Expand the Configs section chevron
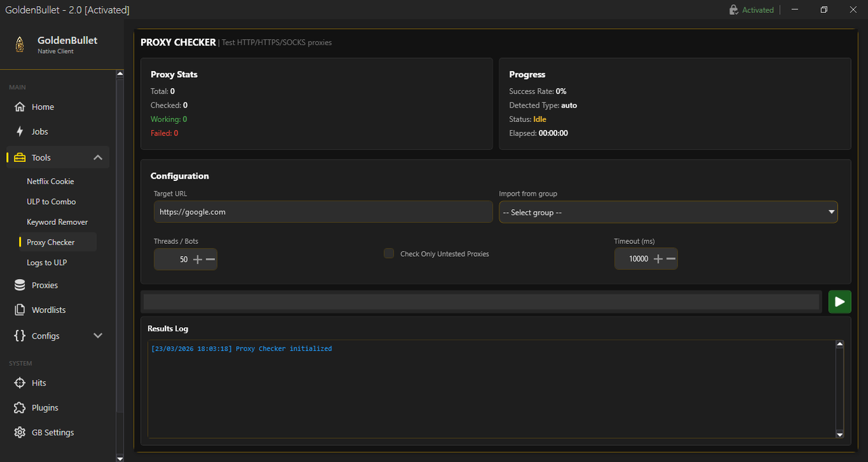 98,335
